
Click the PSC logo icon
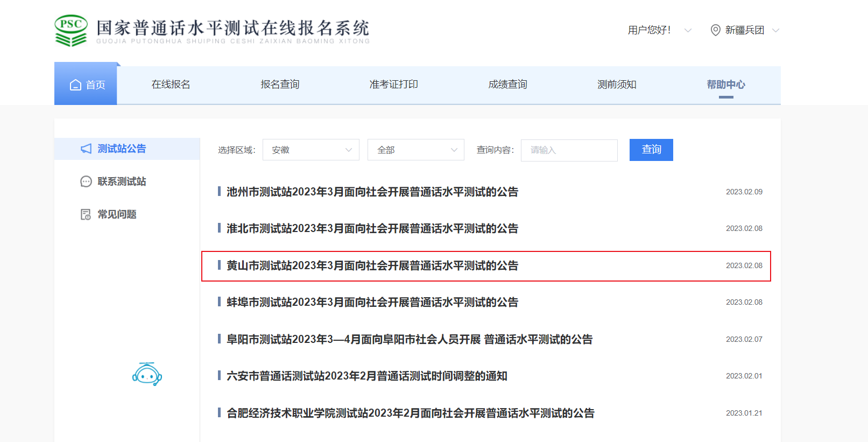coord(71,31)
